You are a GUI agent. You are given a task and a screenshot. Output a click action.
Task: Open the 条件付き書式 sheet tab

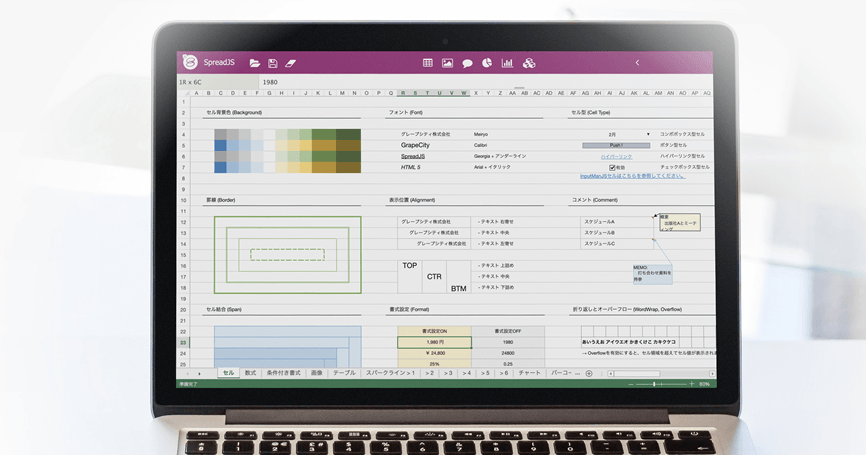(x=283, y=373)
